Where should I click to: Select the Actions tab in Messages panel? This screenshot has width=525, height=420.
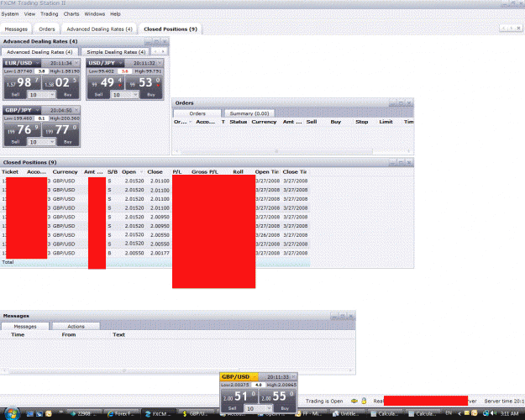point(76,326)
